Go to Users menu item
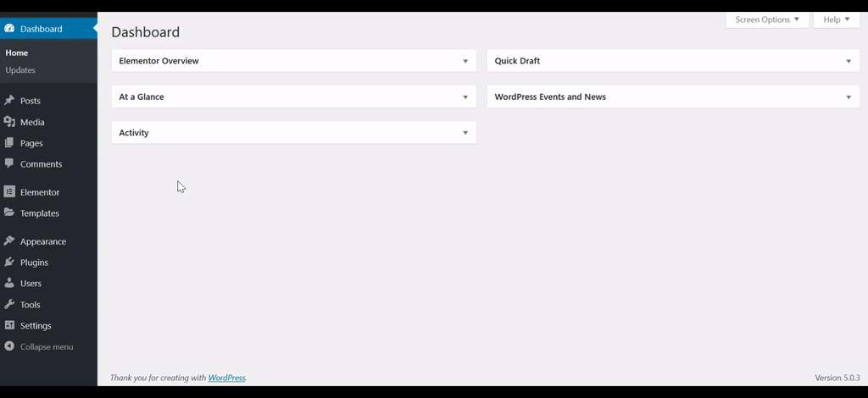Viewport: 868px width, 398px height. 31,284
